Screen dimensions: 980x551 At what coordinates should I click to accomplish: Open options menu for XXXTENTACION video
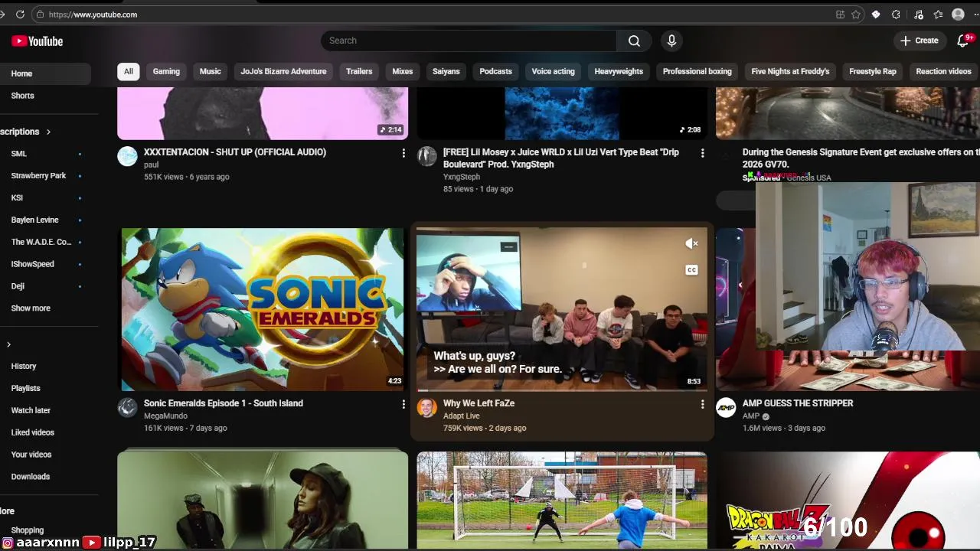pyautogui.click(x=403, y=153)
